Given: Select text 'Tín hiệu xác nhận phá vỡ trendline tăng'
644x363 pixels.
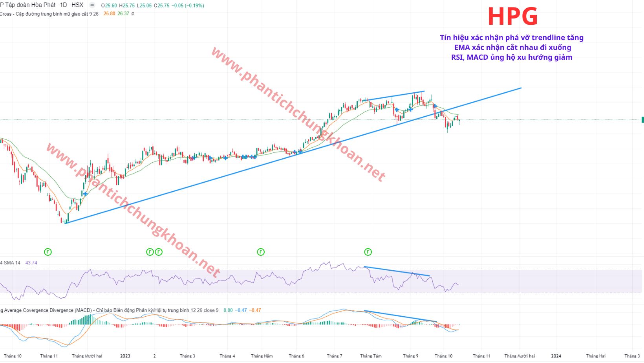Looking at the screenshot, I should click(x=512, y=38).
